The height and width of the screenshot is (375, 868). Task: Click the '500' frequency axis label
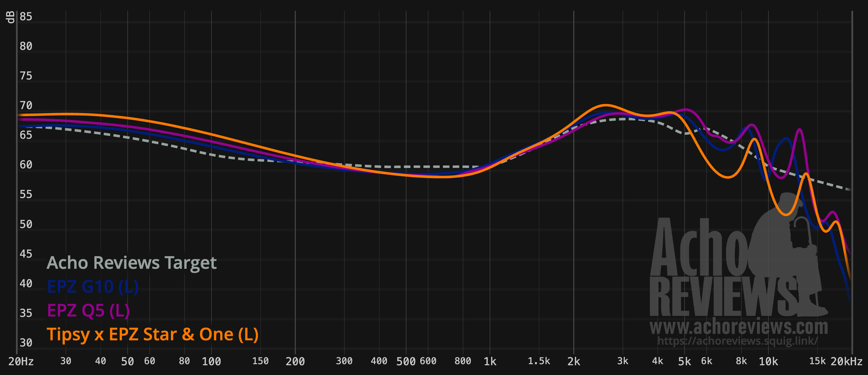tap(406, 361)
